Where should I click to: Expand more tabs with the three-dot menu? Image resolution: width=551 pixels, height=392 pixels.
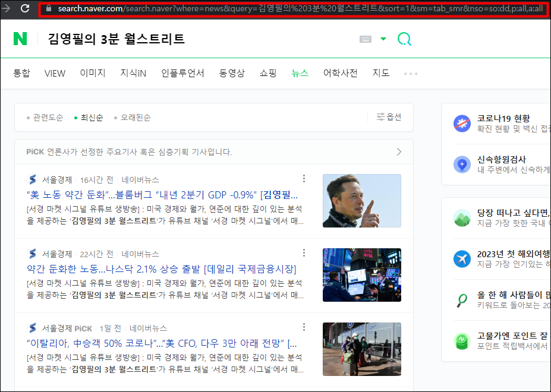point(411,74)
